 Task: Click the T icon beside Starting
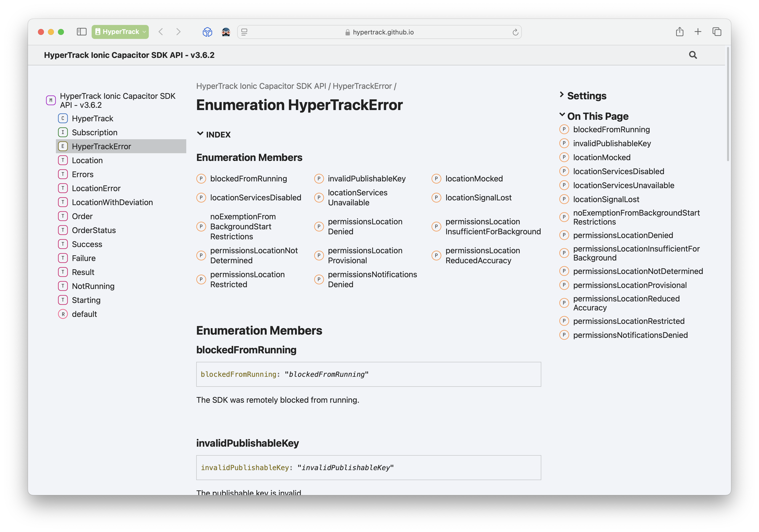point(63,300)
